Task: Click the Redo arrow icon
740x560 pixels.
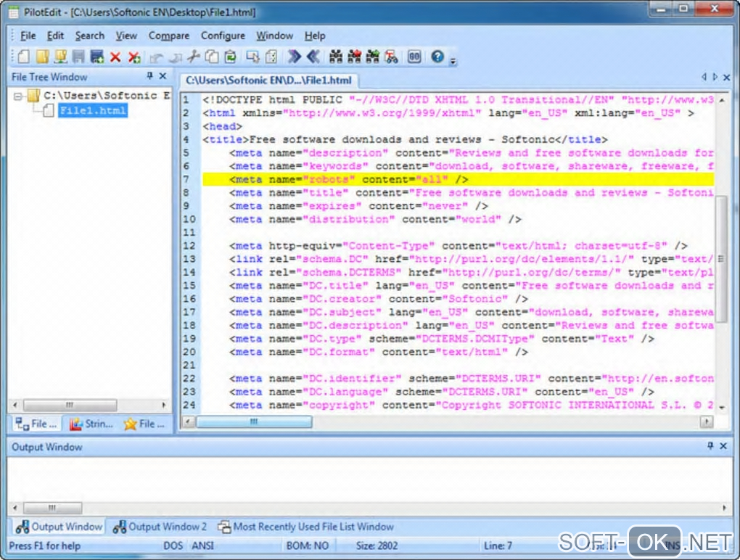Action: (x=176, y=58)
